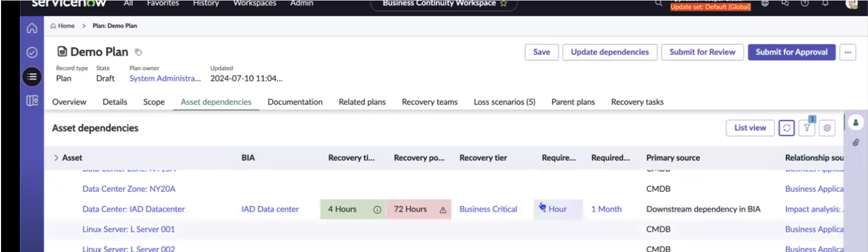Open the contextual sidebar person icon
Image resolution: width=868 pixels, height=252 pixels.
click(x=856, y=122)
